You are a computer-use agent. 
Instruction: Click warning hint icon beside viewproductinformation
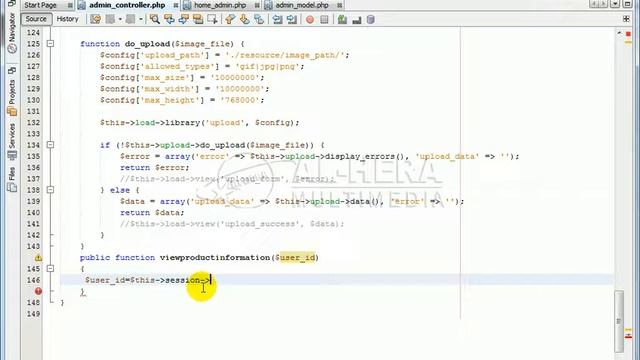[x=38, y=258]
